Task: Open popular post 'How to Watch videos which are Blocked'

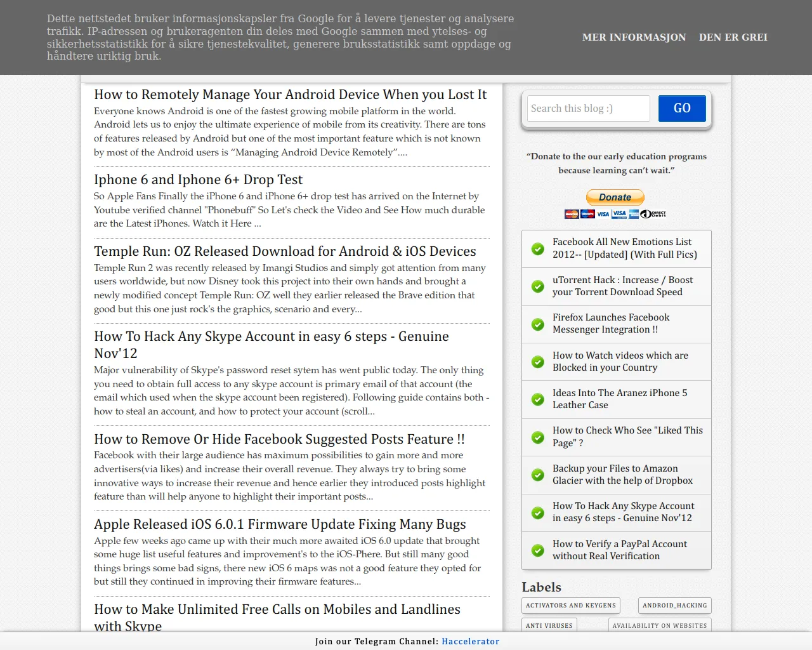Action: tap(620, 362)
